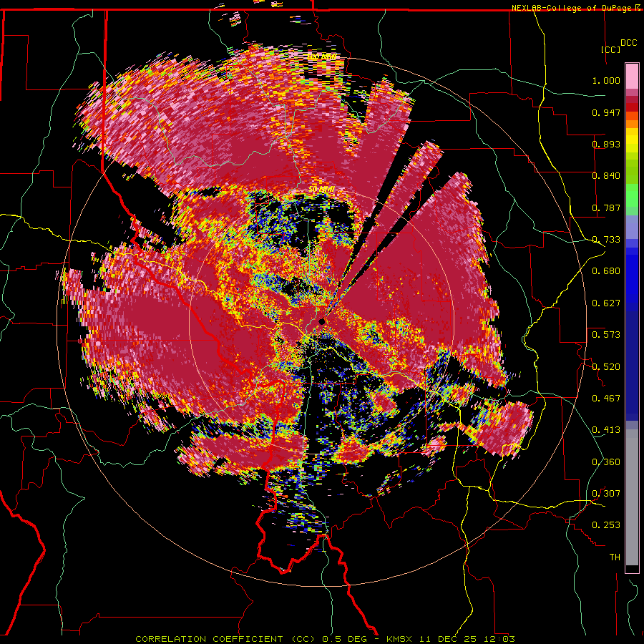Select the 0.787 scale value
644x644 pixels.
(606, 208)
